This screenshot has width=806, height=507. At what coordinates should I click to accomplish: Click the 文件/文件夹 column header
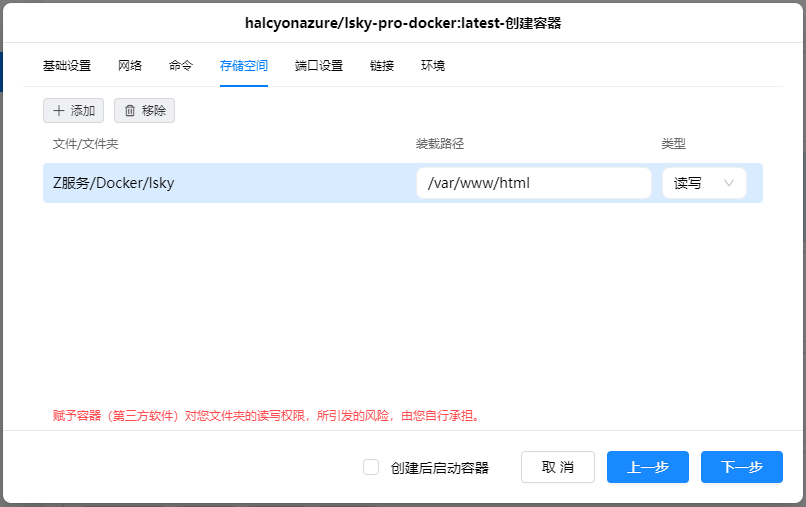[x=86, y=144]
